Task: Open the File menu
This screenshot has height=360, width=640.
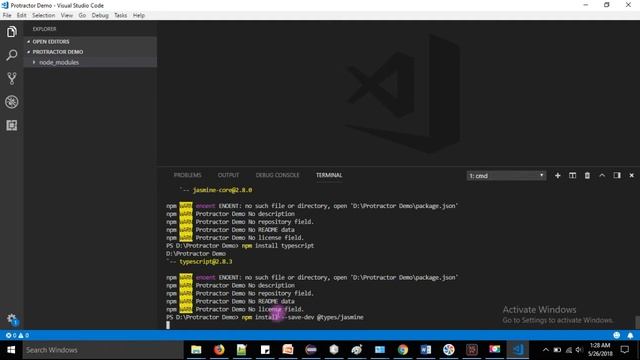Action: click(x=7, y=16)
